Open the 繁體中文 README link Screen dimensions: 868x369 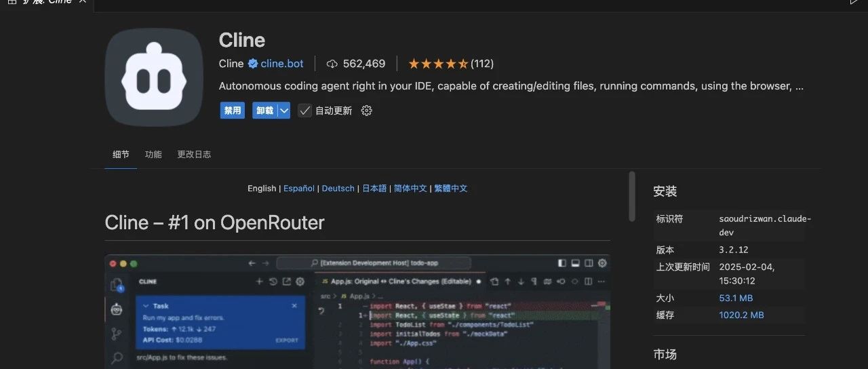(451, 189)
